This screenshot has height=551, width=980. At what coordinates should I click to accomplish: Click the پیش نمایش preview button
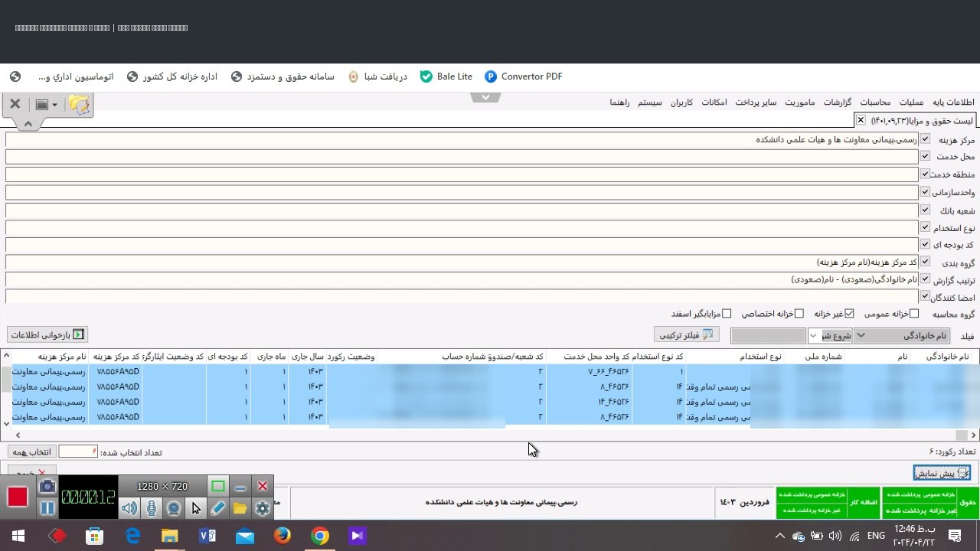tap(942, 473)
